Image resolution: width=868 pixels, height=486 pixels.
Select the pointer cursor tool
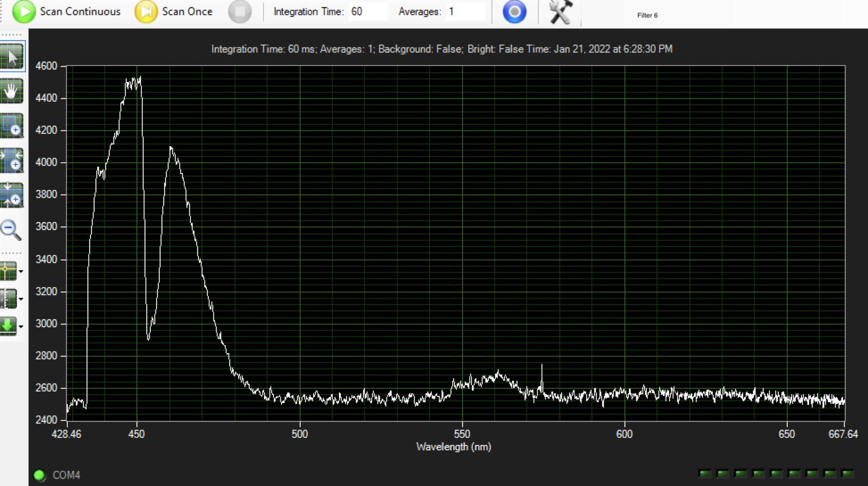click(12, 57)
